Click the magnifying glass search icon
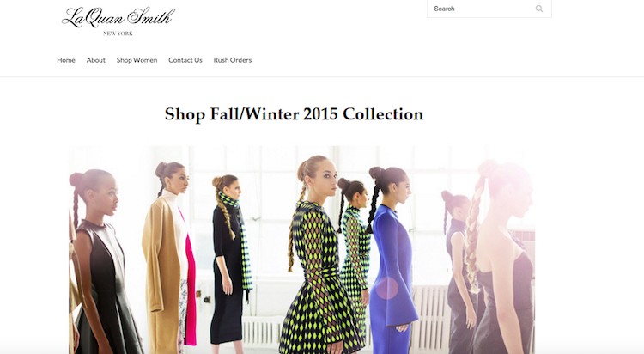 tap(539, 9)
